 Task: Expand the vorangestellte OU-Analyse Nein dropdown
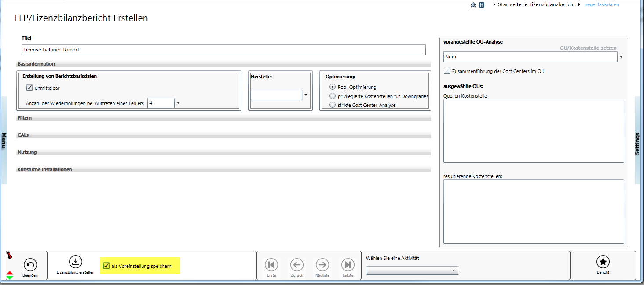click(x=621, y=57)
